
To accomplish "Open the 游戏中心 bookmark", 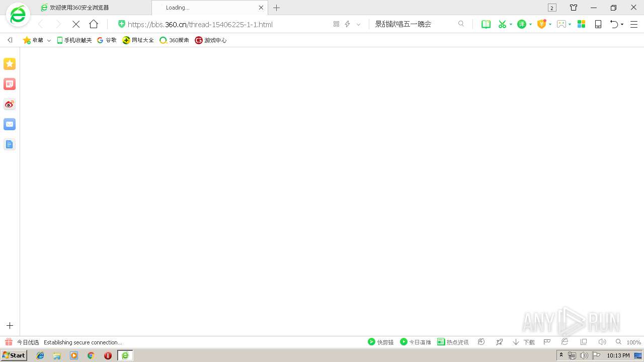I will pos(211,40).
